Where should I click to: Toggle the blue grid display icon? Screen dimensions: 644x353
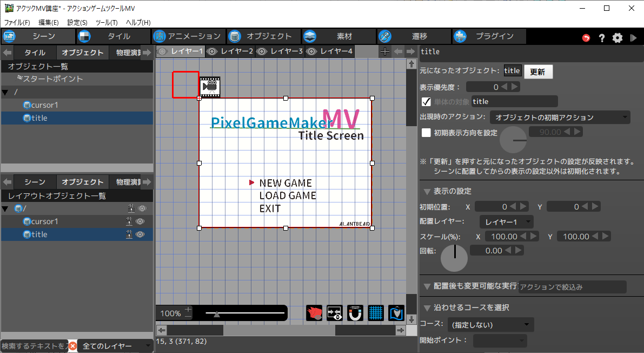pos(376,313)
